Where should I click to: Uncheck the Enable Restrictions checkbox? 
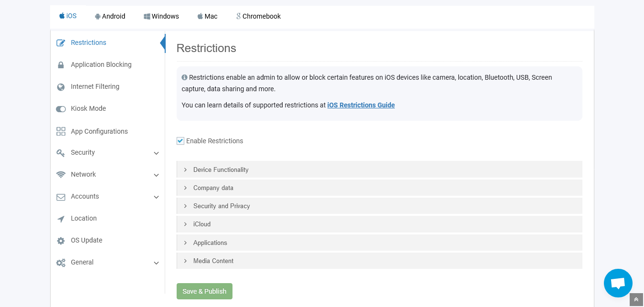pos(180,141)
